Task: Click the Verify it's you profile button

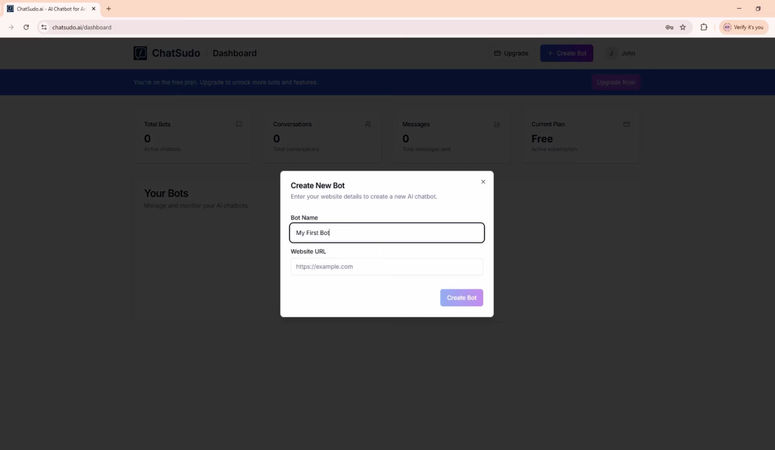Action: pos(743,27)
